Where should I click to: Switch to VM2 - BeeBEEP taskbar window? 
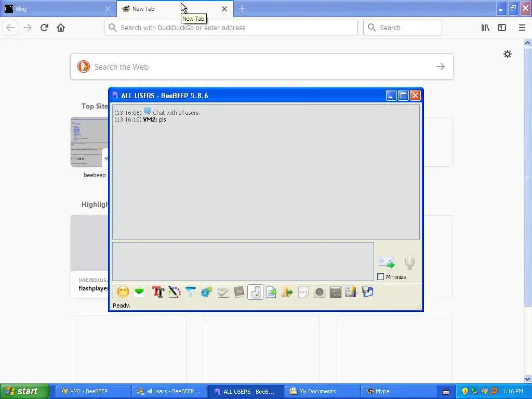[92, 391]
